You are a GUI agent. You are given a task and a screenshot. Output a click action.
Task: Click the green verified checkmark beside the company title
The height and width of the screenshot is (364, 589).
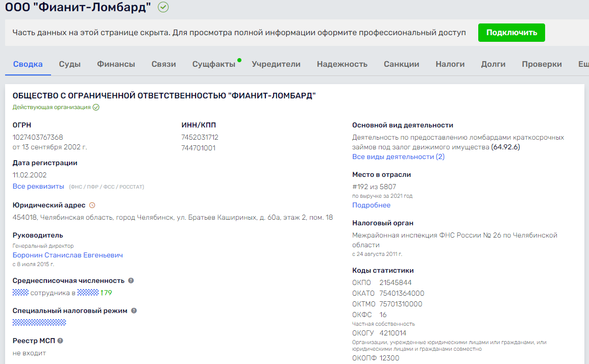163,7
